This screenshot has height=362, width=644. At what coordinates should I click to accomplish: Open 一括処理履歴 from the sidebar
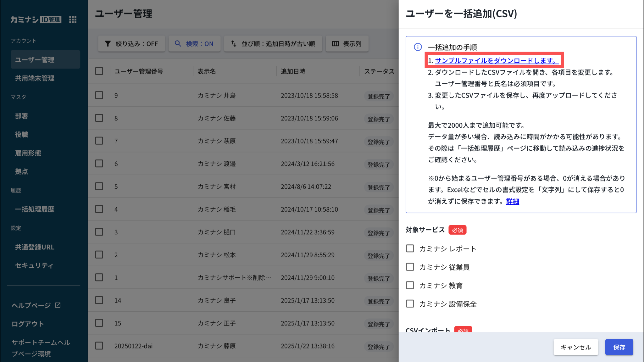[35, 209]
